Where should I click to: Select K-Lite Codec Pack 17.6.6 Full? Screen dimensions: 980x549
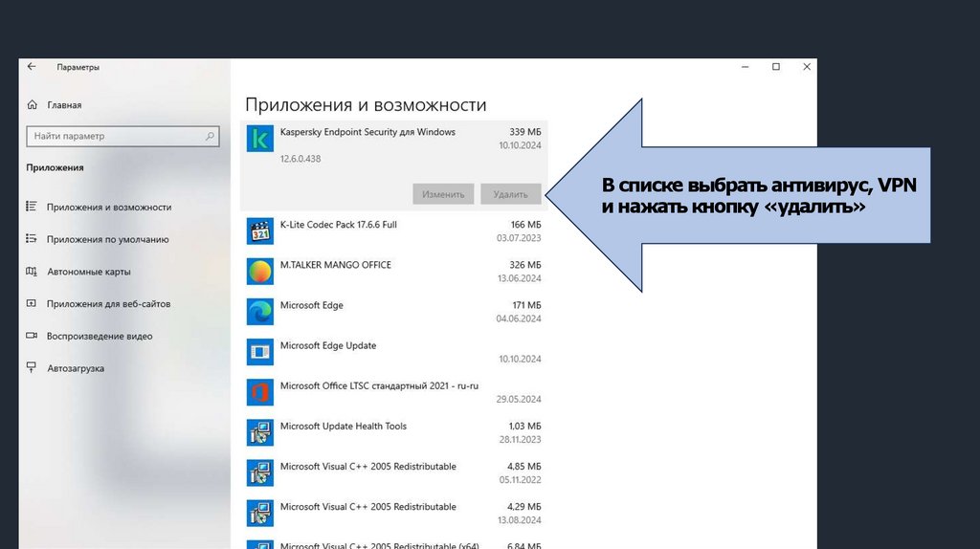point(338,225)
